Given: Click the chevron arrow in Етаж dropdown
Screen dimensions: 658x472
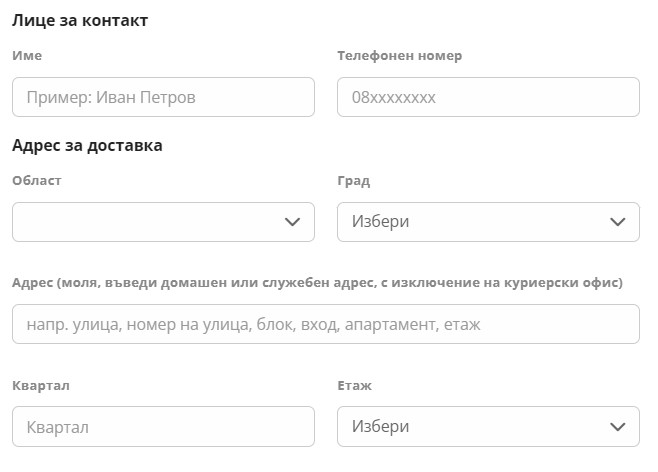Looking at the screenshot, I should pos(618,427).
